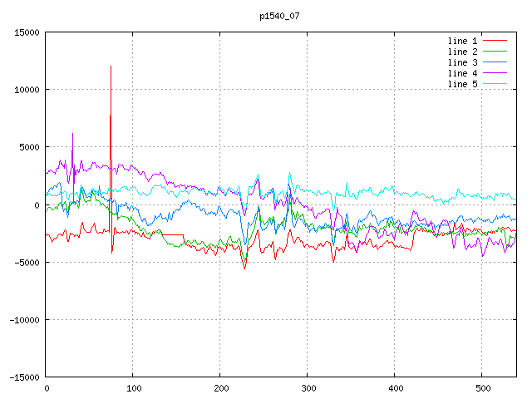Click the -10000 y-axis label
532x399 pixels.
click(x=24, y=320)
